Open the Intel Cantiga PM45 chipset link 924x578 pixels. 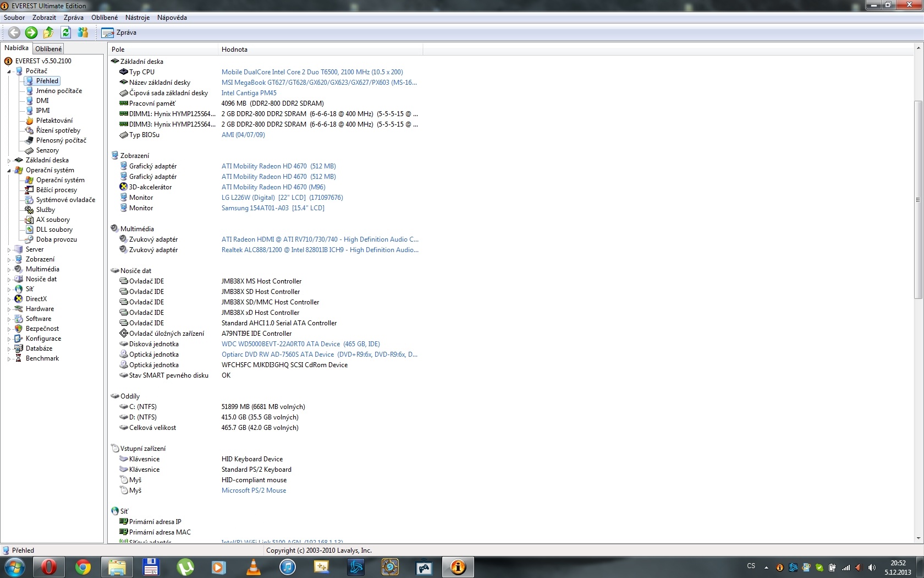[249, 93]
